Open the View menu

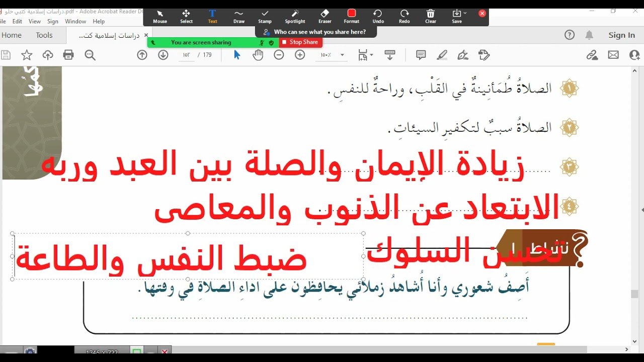click(x=35, y=22)
